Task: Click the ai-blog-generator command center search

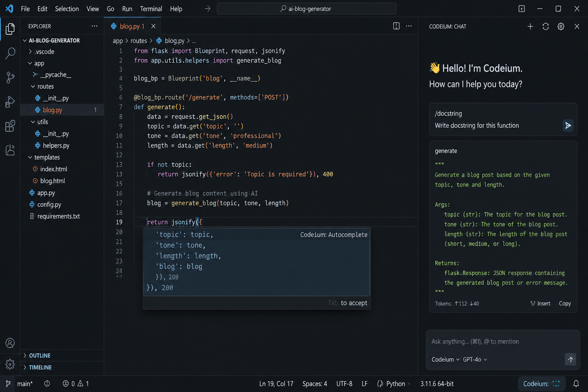Action: (306, 8)
